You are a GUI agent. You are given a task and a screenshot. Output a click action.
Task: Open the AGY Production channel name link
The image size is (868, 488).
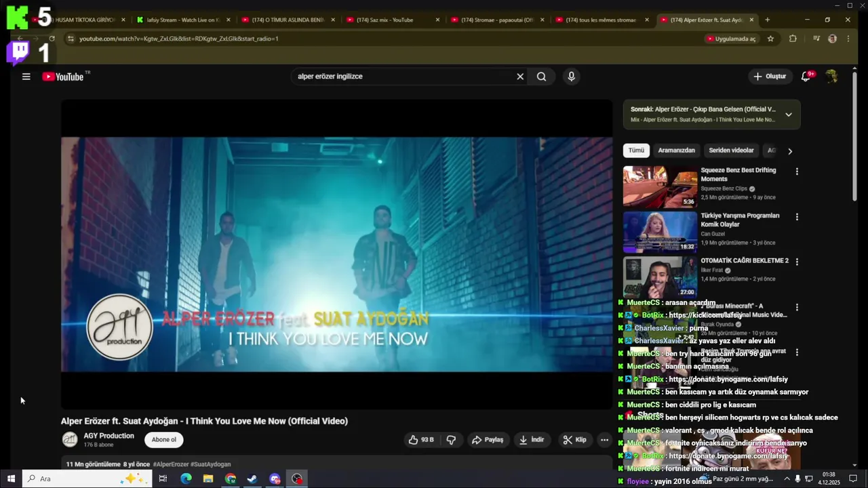pyautogui.click(x=108, y=436)
